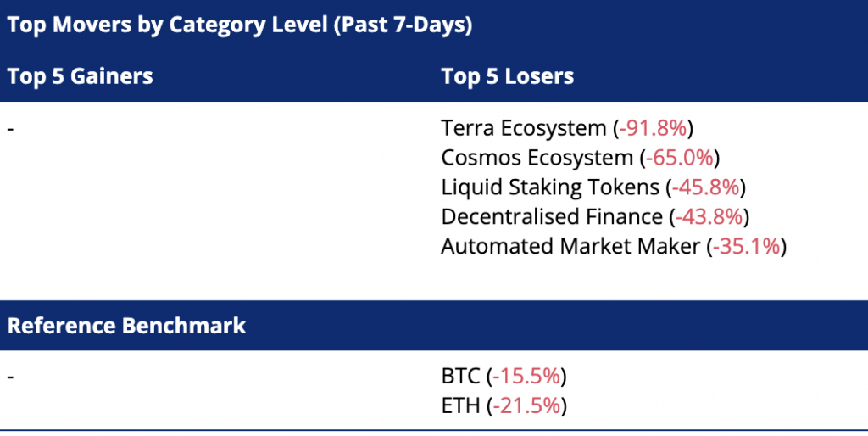
Task: Select the Top 5 Losers column header
Action: coord(507,76)
